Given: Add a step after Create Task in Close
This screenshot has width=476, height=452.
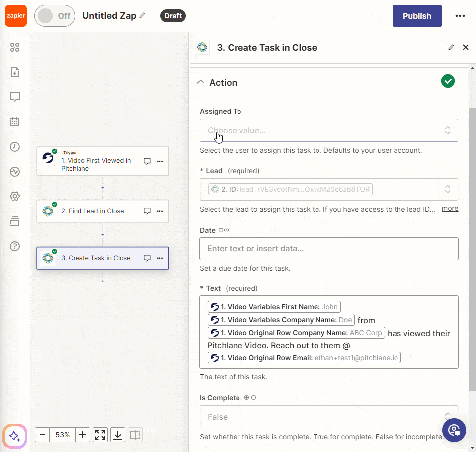Looking at the screenshot, I should (x=103, y=281).
